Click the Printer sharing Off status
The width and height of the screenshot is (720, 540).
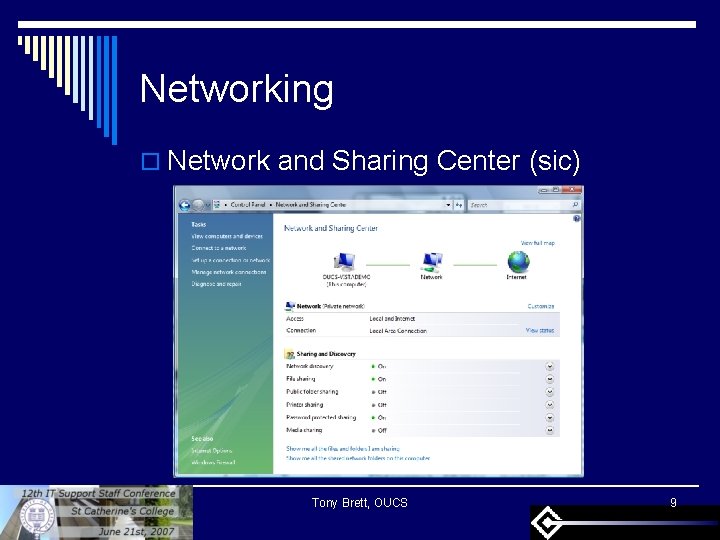pyautogui.click(x=379, y=405)
